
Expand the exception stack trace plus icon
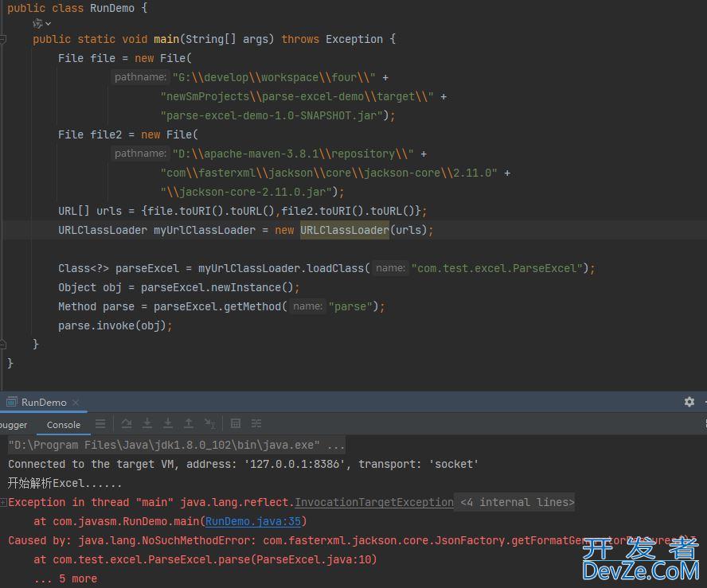pyautogui.click(x=3, y=502)
